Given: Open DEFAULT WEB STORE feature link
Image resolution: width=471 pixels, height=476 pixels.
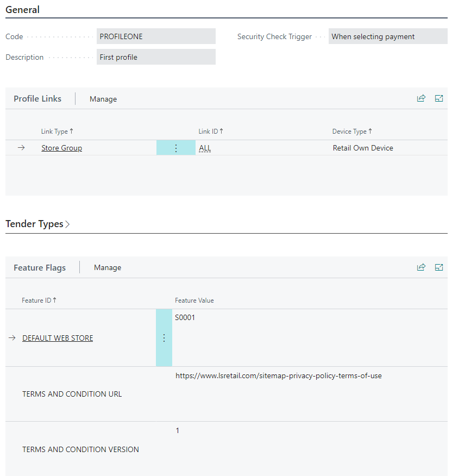Looking at the screenshot, I should coord(58,338).
